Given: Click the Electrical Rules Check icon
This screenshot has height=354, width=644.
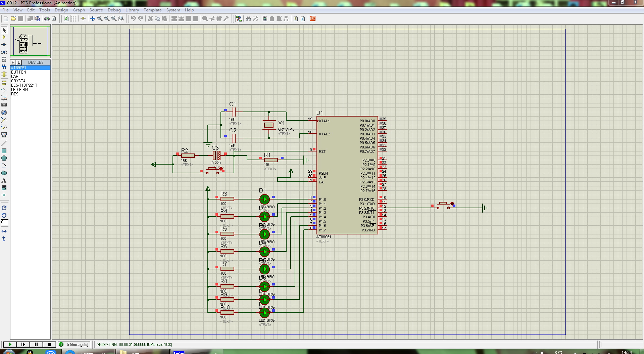Looking at the screenshot, I should point(303,18).
